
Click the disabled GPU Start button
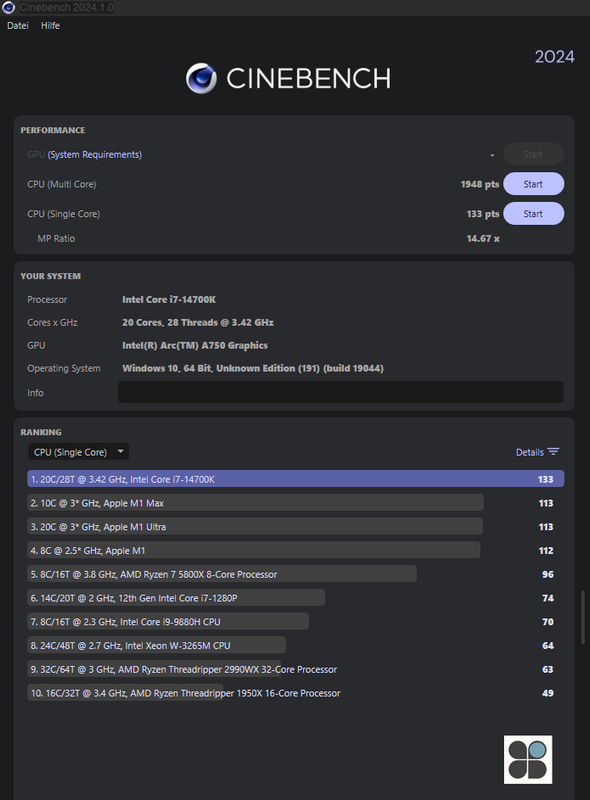[533, 155]
